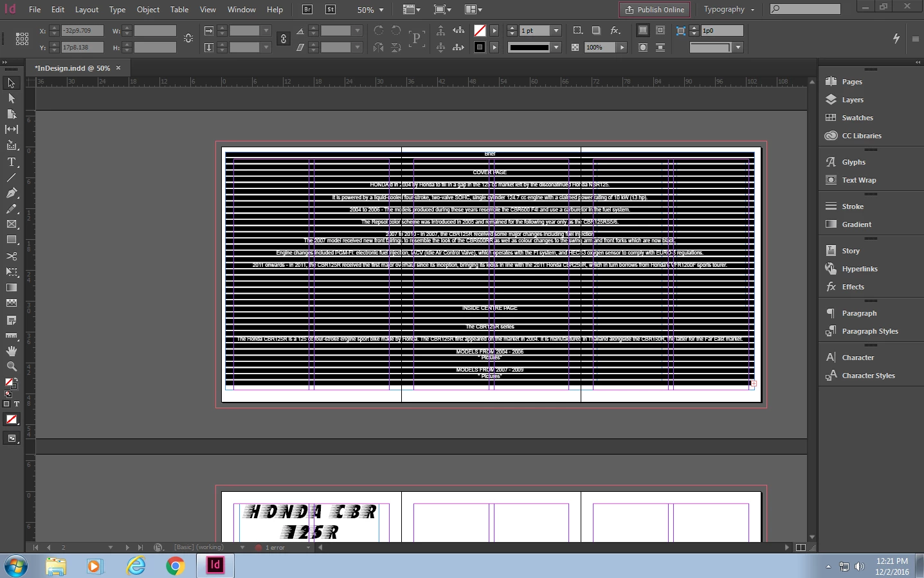Activate the Free Transform tool
924x578 pixels.
(12, 272)
